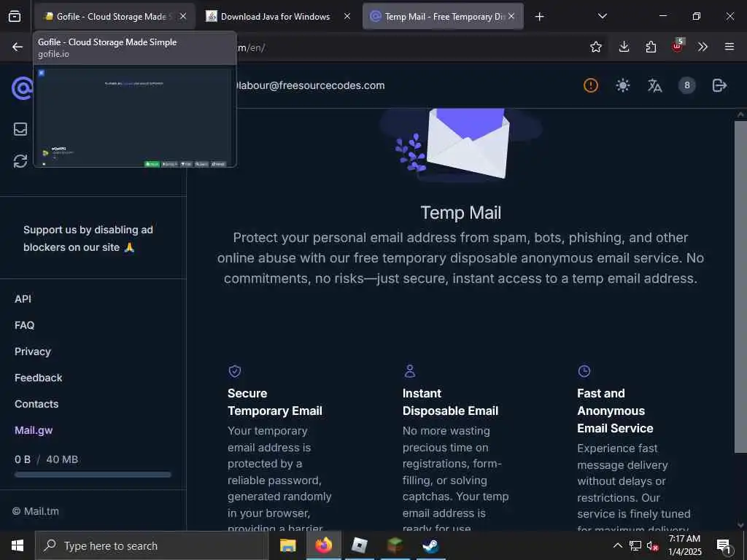Click the Gofile tab preview thumbnail
Viewport: 747px width, 560px height.
(x=134, y=117)
